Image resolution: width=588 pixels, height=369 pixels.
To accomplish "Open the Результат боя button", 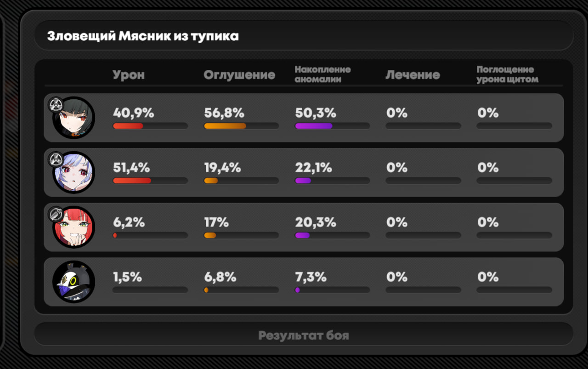I will coord(304,335).
